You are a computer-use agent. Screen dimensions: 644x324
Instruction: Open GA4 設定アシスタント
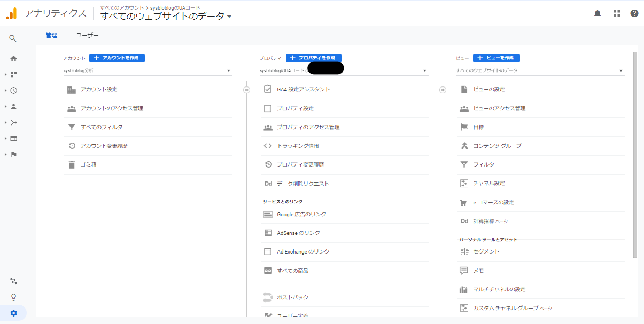(x=303, y=89)
